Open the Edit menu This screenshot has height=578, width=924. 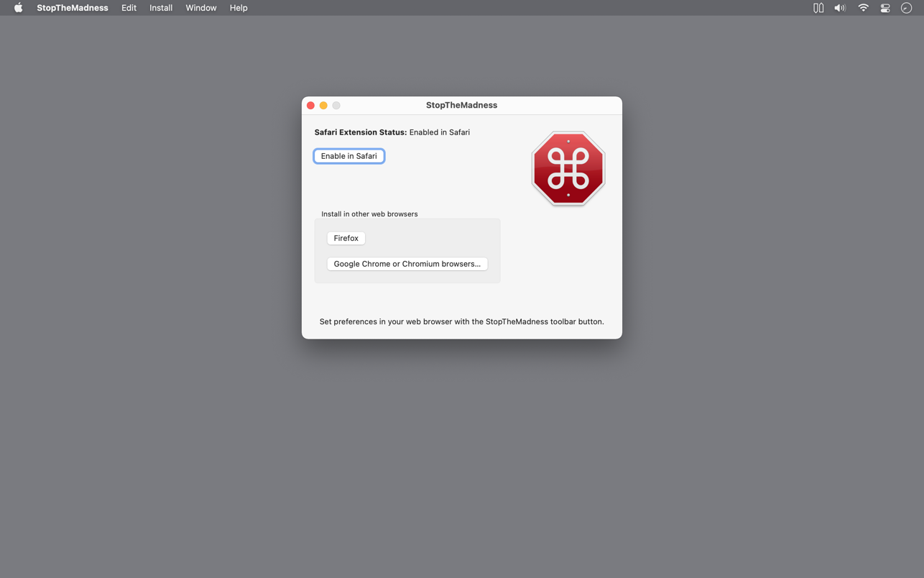tap(129, 8)
